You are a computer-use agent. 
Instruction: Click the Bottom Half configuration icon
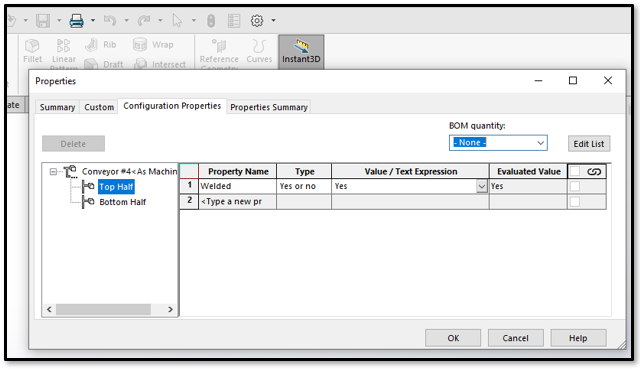point(88,202)
